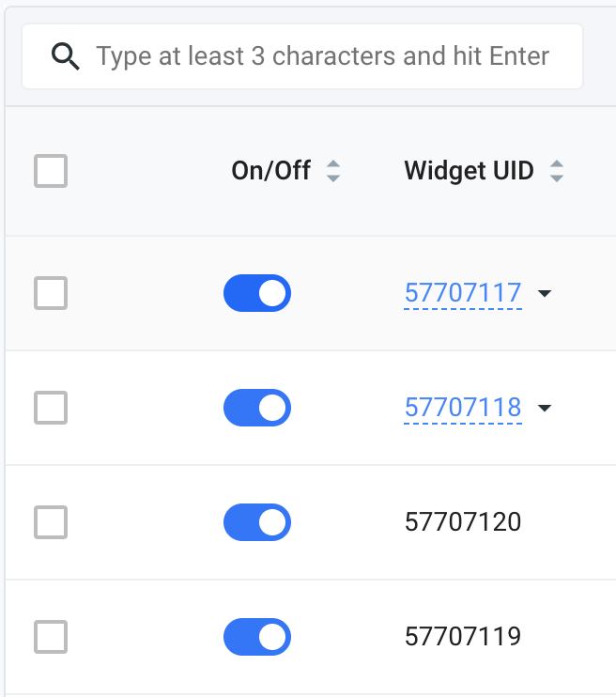Check the select-all header checkbox
The height and width of the screenshot is (697, 616).
click(51, 171)
